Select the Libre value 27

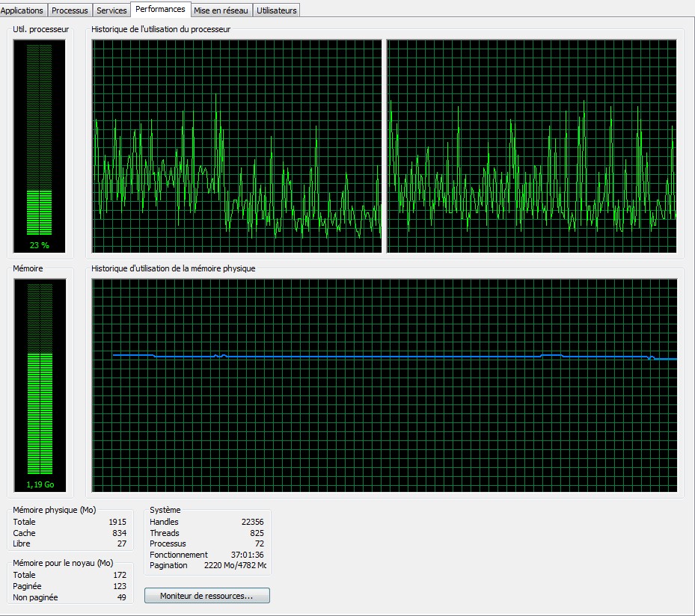point(122,543)
